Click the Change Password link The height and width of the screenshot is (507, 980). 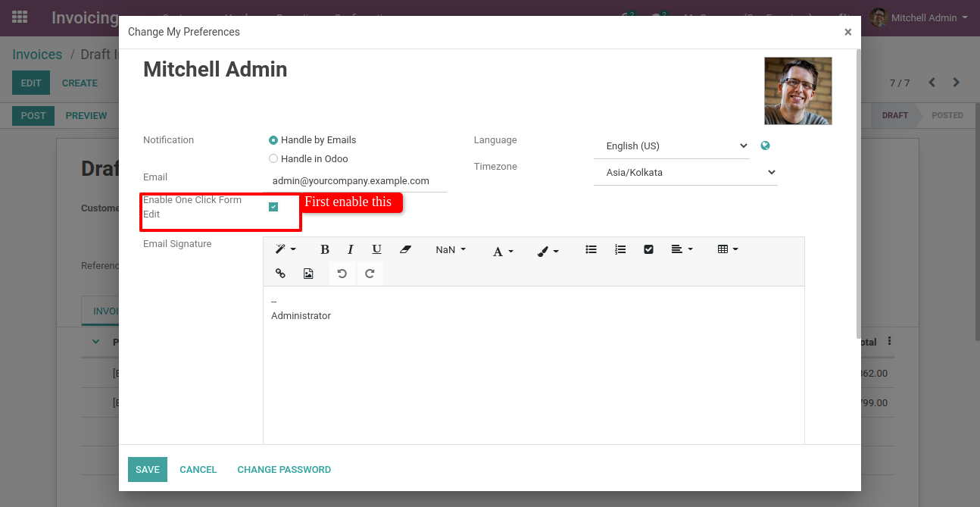tap(284, 470)
